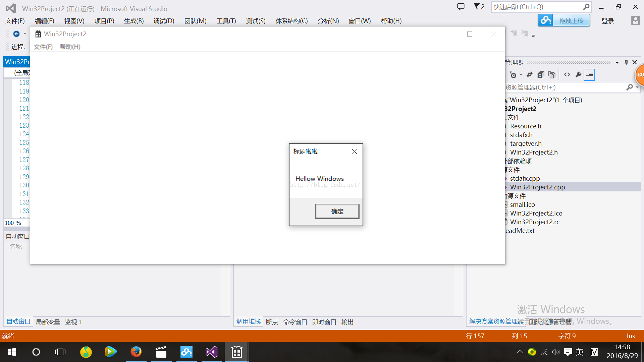This screenshot has height=362, width=644.
Task: Click the 确定 button in the Hellow Windows dialog
Action: pos(337,211)
